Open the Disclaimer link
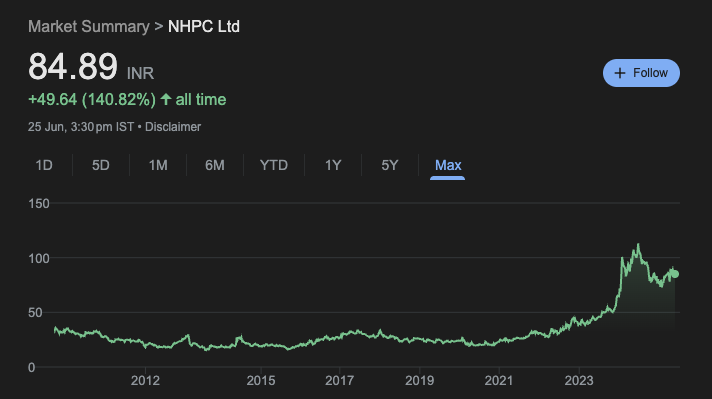712x399 pixels. (173, 127)
